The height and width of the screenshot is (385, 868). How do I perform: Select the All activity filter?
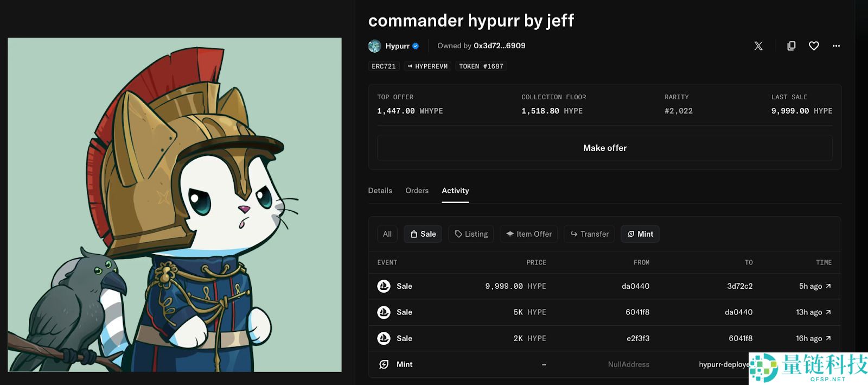pos(387,234)
